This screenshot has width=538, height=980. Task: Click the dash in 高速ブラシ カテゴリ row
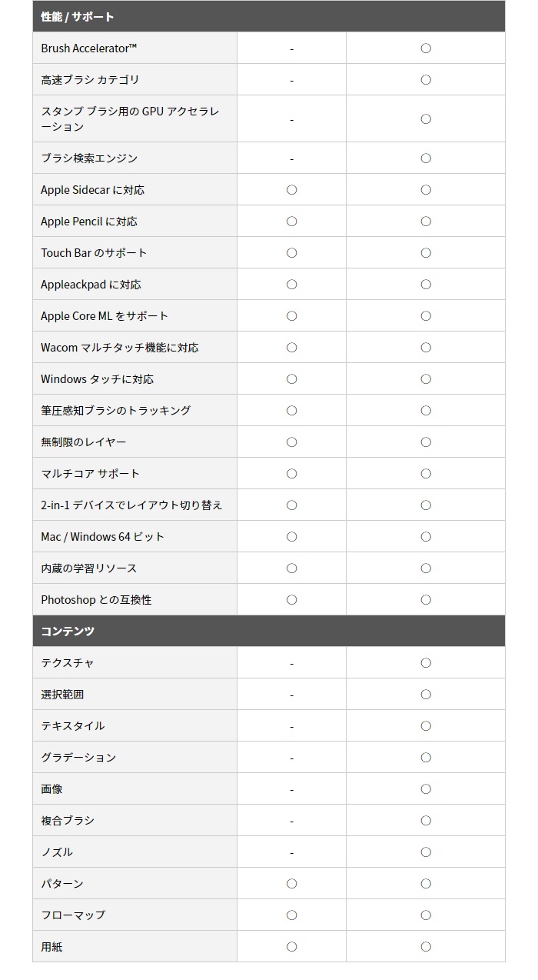291,80
